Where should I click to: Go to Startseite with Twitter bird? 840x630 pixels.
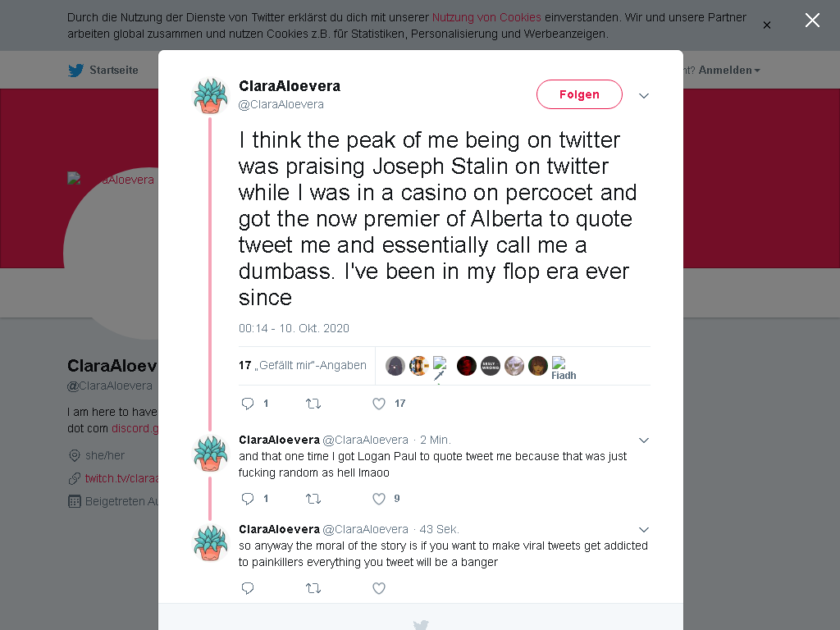point(103,71)
